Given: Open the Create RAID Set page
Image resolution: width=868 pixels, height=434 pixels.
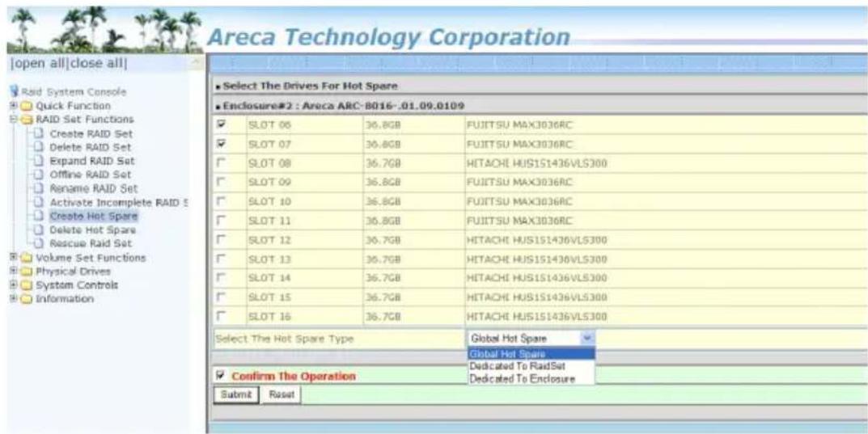Looking at the screenshot, I should (x=91, y=134).
